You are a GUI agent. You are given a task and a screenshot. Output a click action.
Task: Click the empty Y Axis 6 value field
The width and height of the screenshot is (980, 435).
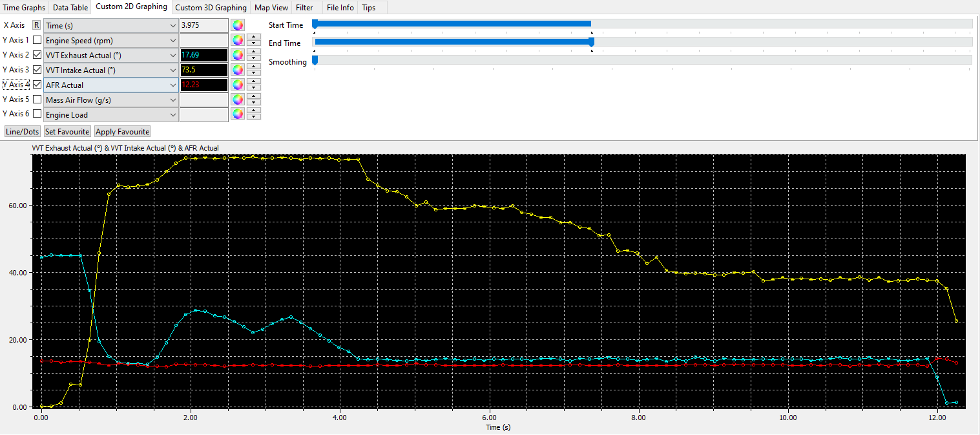click(x=203, y=114)
